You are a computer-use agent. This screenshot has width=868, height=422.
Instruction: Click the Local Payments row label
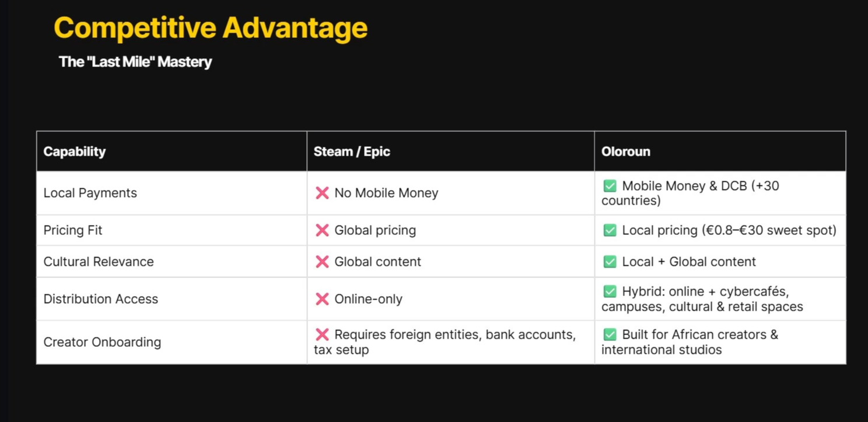pos(90,193)
